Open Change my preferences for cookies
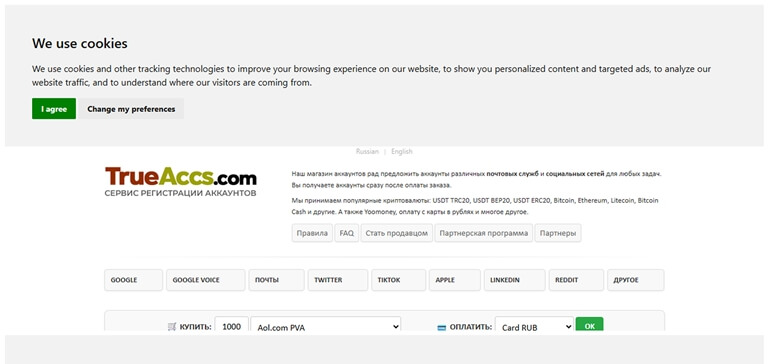Screen dimensions: 768x364 [131, 109]
